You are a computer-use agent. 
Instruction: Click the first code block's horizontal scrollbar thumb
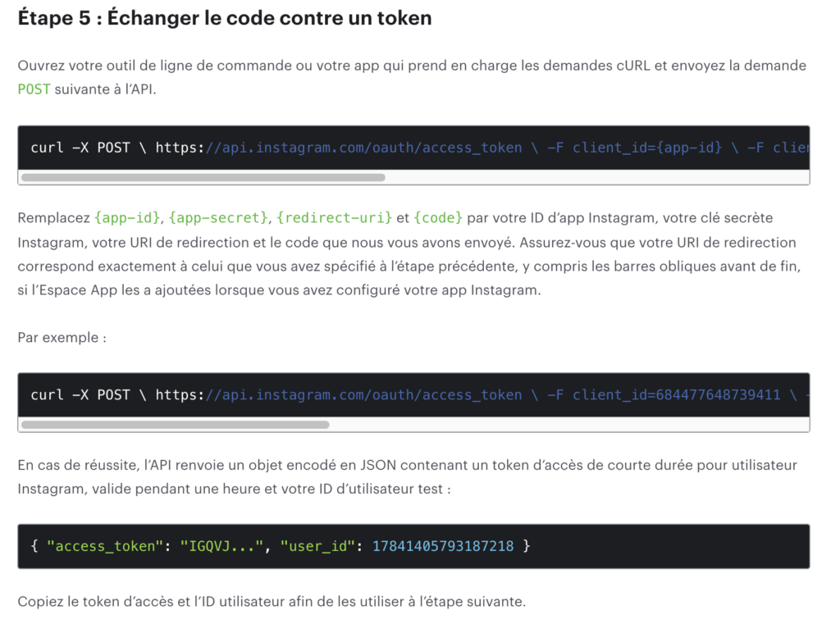(x=203, y=177)
